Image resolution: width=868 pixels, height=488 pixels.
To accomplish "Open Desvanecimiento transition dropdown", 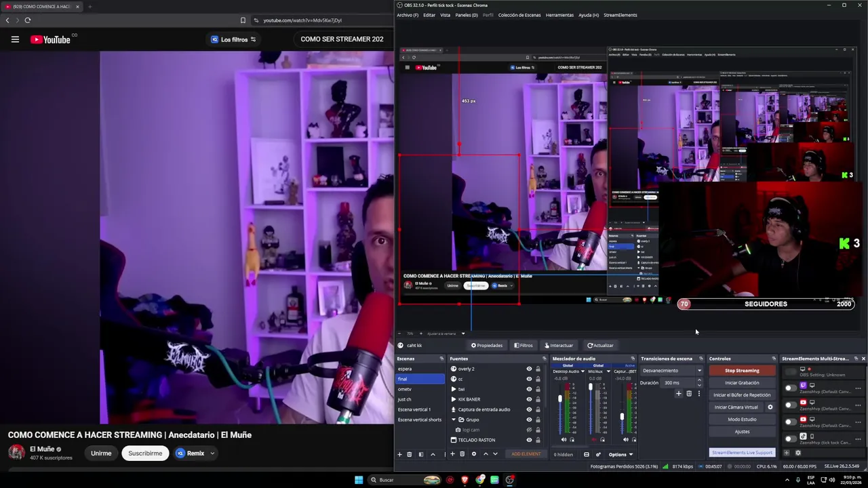I will 699,371.
